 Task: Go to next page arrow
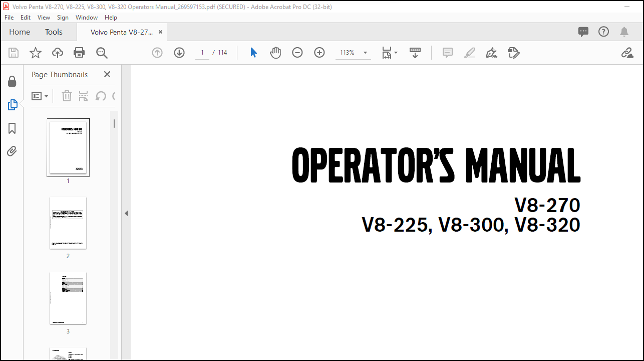(179, 53)
